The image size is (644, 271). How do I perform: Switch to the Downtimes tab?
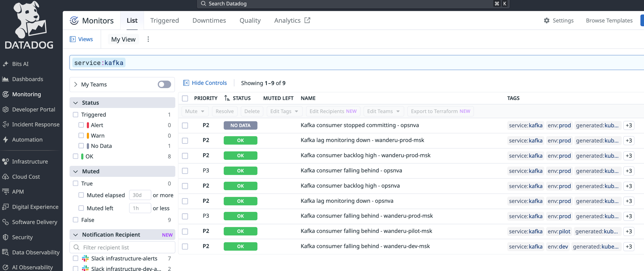pyautogui.click(x=209, y=21)
